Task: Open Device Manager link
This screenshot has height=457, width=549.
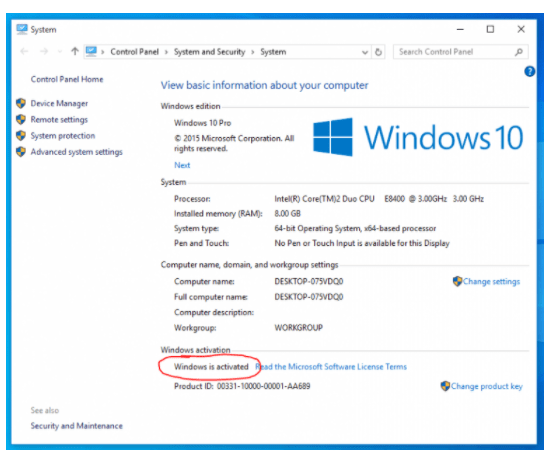Action: point(59,103)
